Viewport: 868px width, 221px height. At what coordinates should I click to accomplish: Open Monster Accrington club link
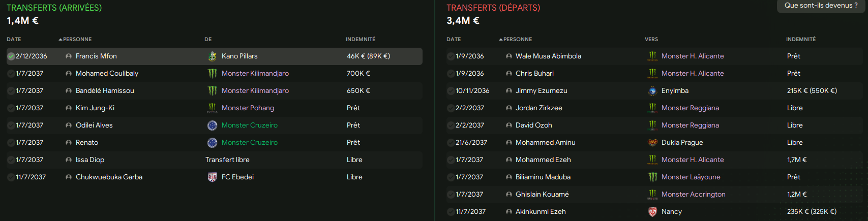coord(694,195)
